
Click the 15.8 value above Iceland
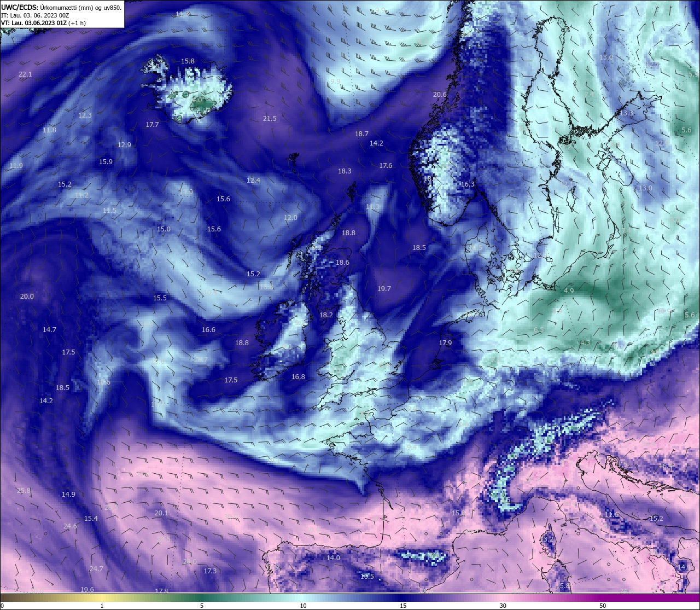tap(188, 61)
